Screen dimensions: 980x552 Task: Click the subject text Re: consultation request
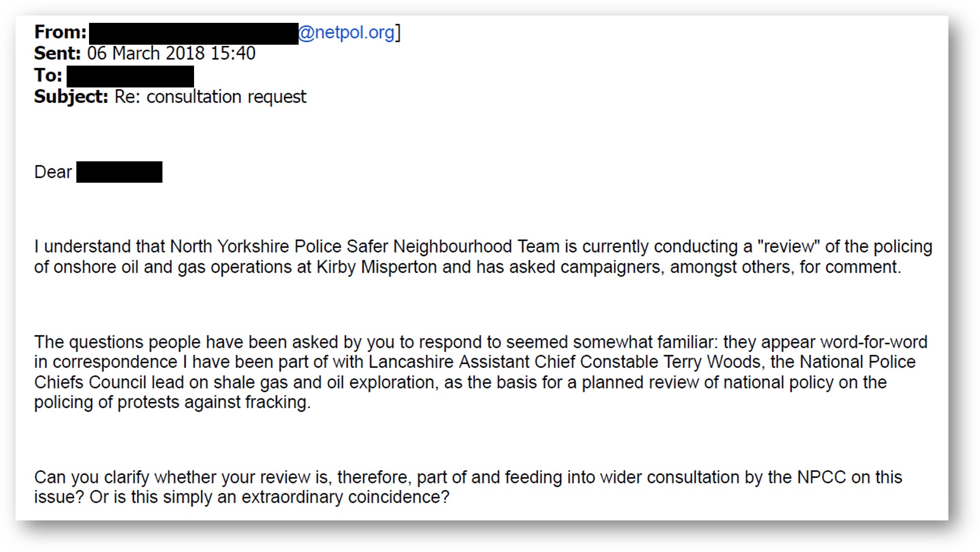coord(211,97)
